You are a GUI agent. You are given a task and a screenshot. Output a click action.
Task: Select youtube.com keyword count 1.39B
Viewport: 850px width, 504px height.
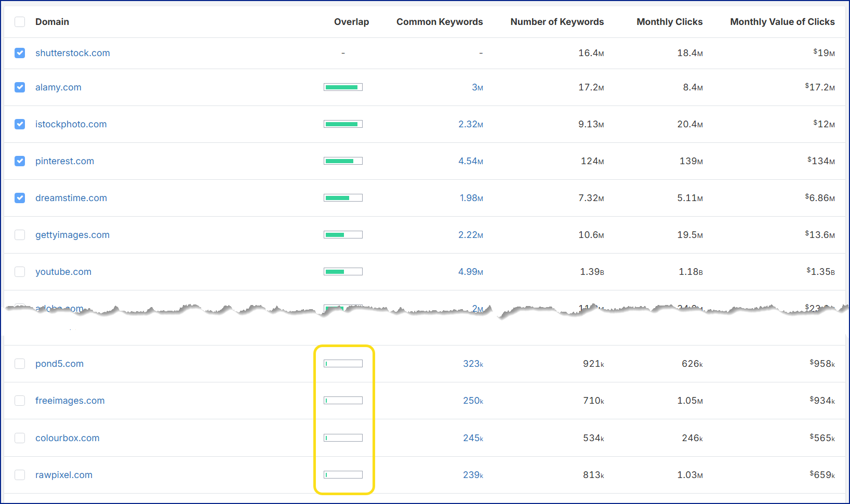tap(592, 272)
